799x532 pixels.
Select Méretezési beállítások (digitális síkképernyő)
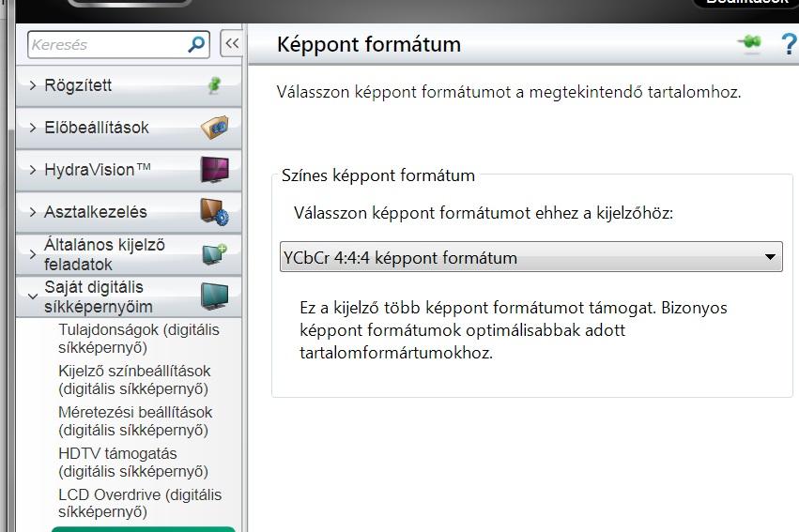(135, 421)
